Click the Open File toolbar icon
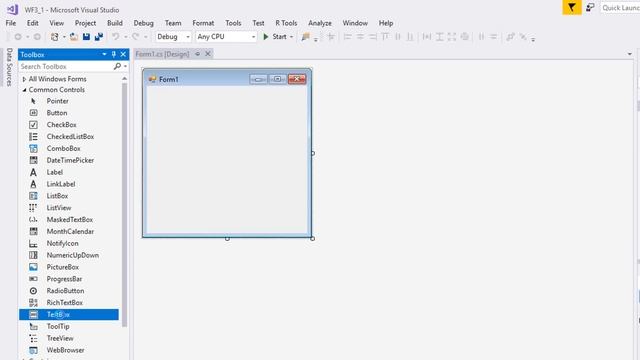This screenshot has width=640, height=360. pos(74,37)
